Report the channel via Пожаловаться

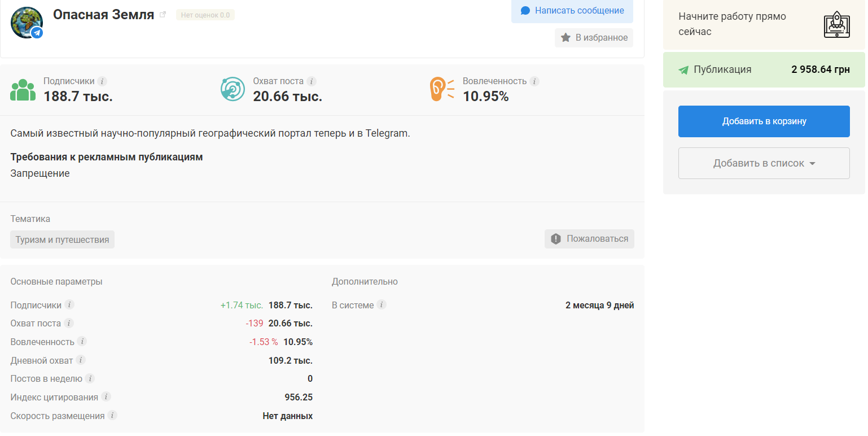589,239
